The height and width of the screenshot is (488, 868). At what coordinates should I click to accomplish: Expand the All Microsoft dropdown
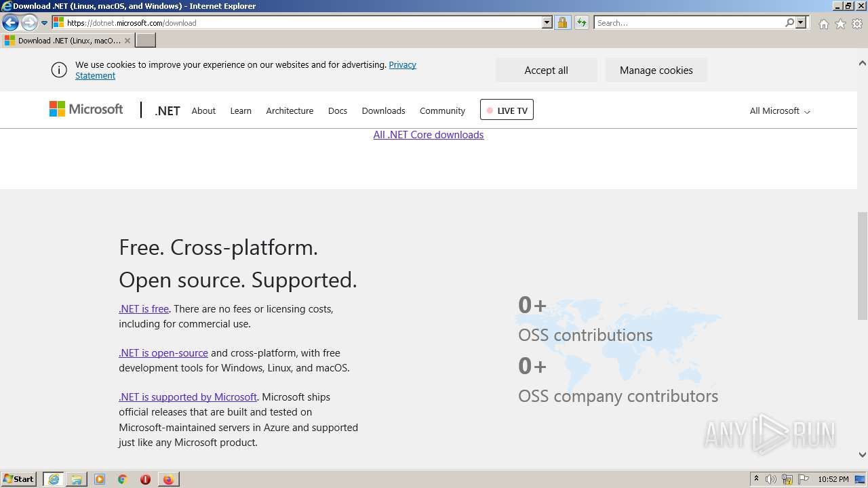pos(780,110)
